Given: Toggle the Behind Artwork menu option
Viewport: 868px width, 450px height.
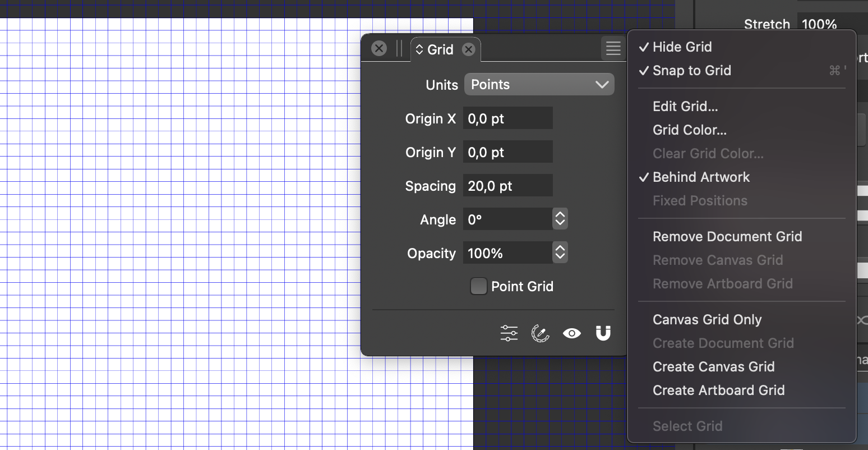Looking at the screenshot, I should tap(701, 177).
